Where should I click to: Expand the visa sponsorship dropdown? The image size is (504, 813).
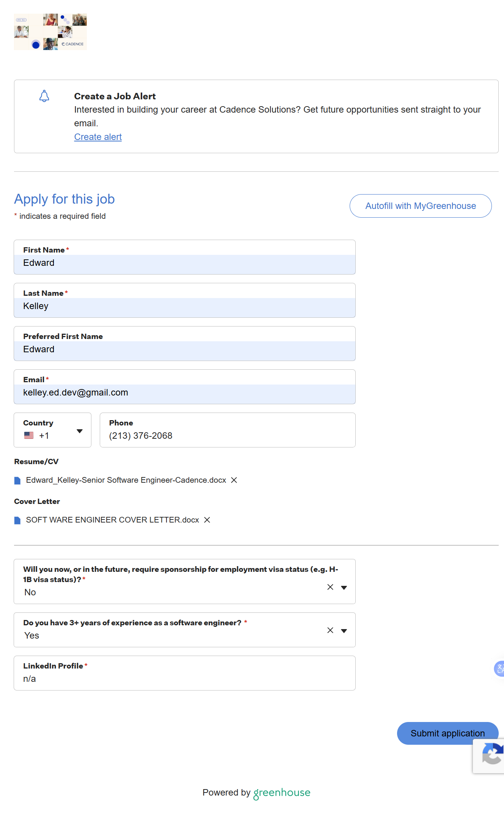344,587
